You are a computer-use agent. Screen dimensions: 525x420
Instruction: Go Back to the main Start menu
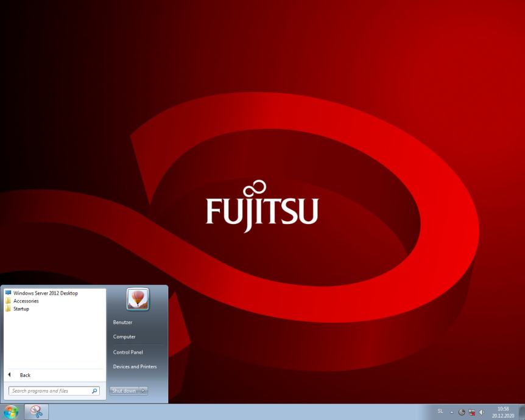[24, 375]
